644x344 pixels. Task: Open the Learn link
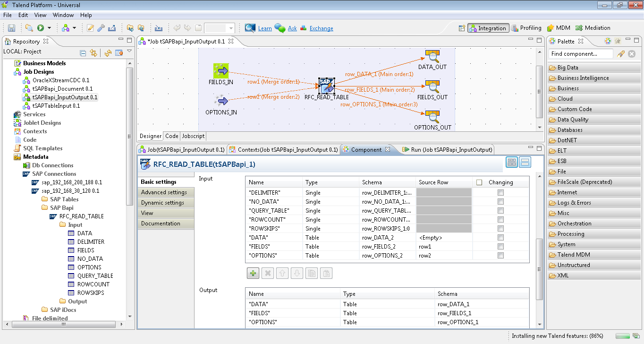[x=265, y=28]
